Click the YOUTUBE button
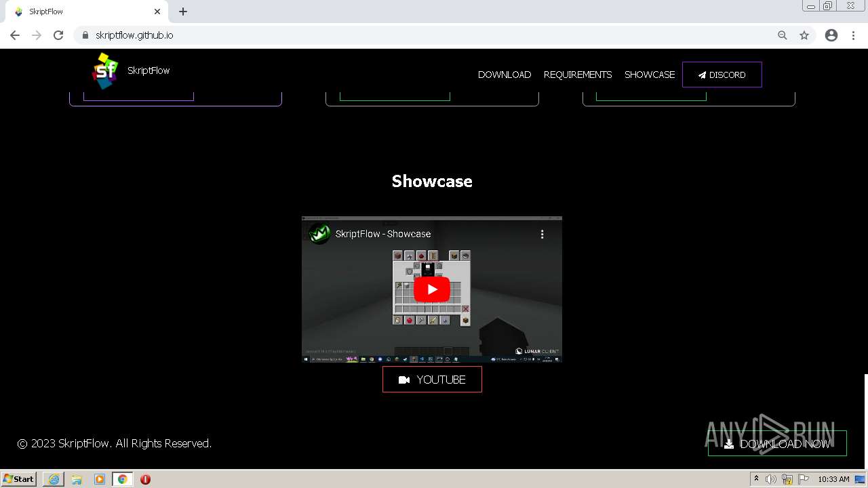The width and height of the screenshot is (868, 488). coord(432,380)
